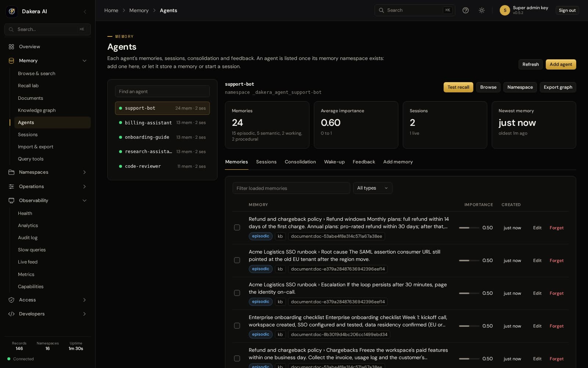Open the help question-mark icon

tap(466, 10)
